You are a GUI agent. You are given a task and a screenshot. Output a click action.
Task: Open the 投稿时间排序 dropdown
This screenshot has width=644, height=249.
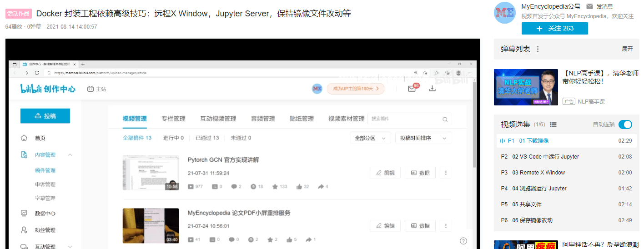click(x=423, y=138)
